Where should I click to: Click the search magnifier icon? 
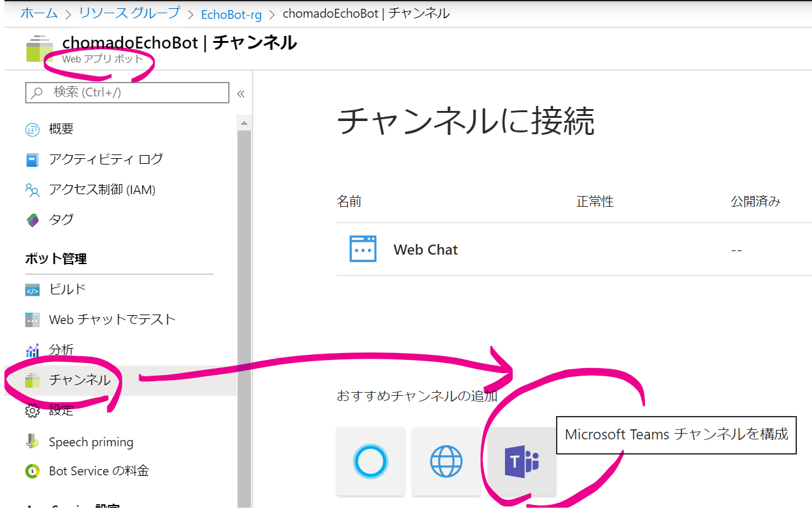point(37,93)
